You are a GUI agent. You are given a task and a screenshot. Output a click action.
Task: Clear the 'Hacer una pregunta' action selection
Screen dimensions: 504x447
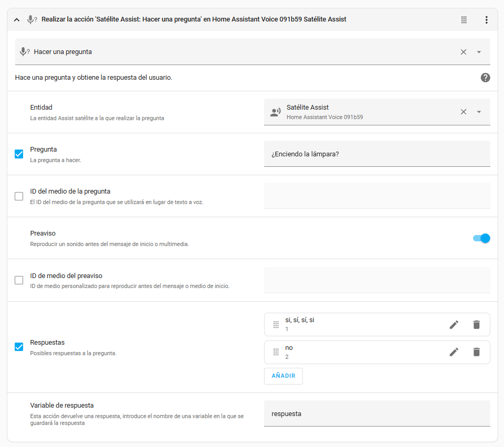(463, 52)
